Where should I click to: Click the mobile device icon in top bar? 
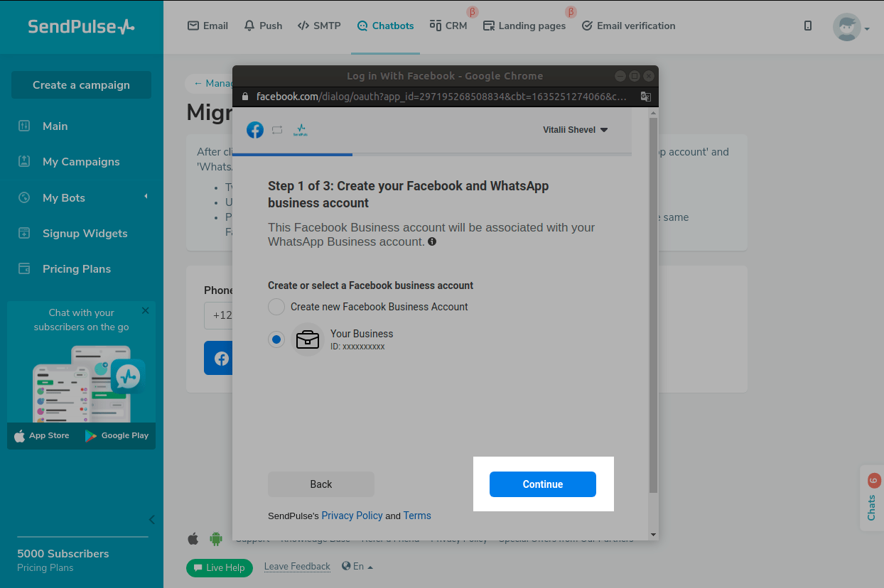pos(808,26)
